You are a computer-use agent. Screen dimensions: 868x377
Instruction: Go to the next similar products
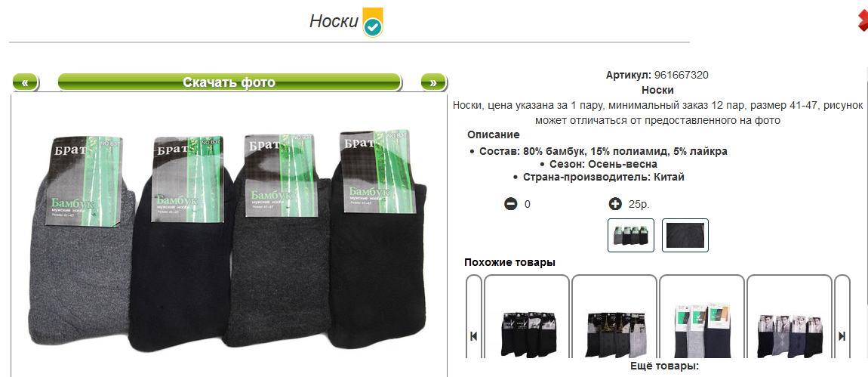[x=842, y=336]
